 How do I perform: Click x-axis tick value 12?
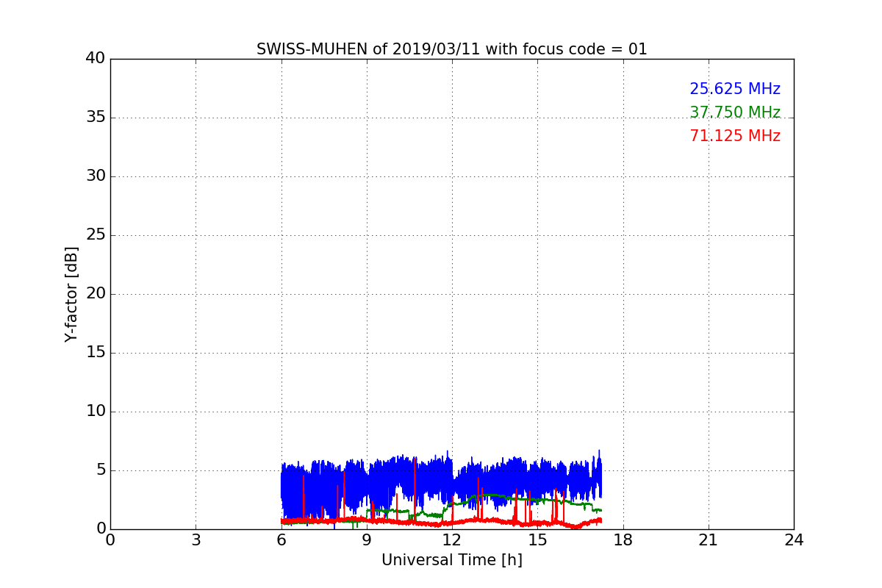[x=452, y=540]
